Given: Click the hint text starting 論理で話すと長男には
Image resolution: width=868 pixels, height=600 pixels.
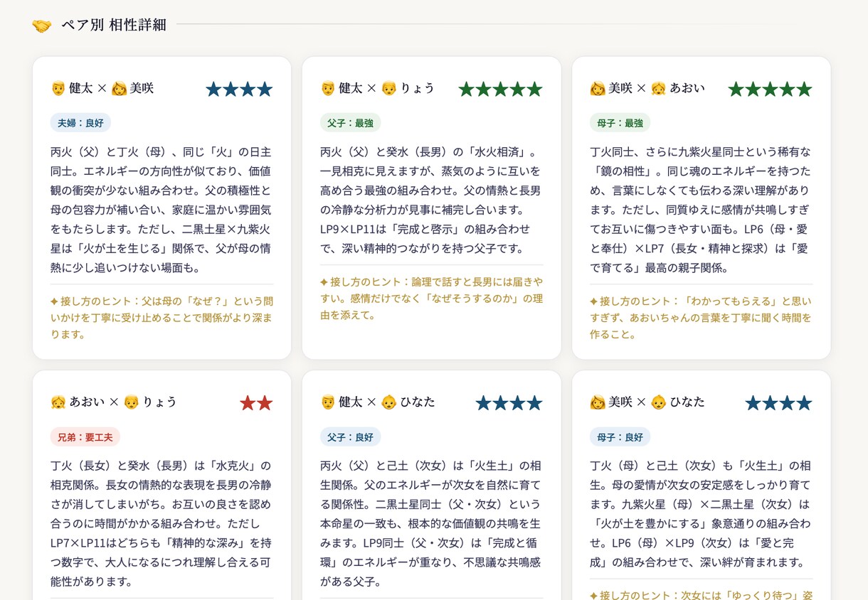Looking at the screenshot, I should (x=431, y=298).
